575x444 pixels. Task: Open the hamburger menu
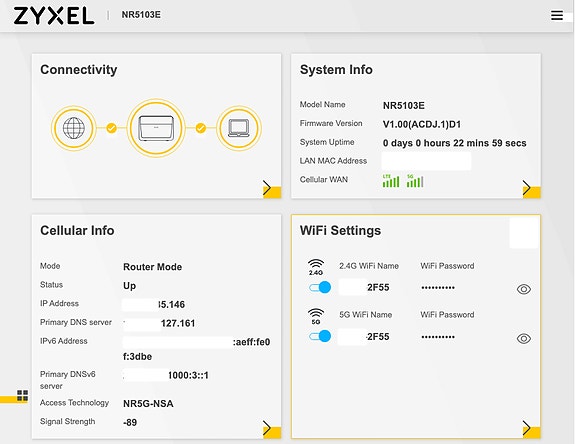[x=557, y=15]
